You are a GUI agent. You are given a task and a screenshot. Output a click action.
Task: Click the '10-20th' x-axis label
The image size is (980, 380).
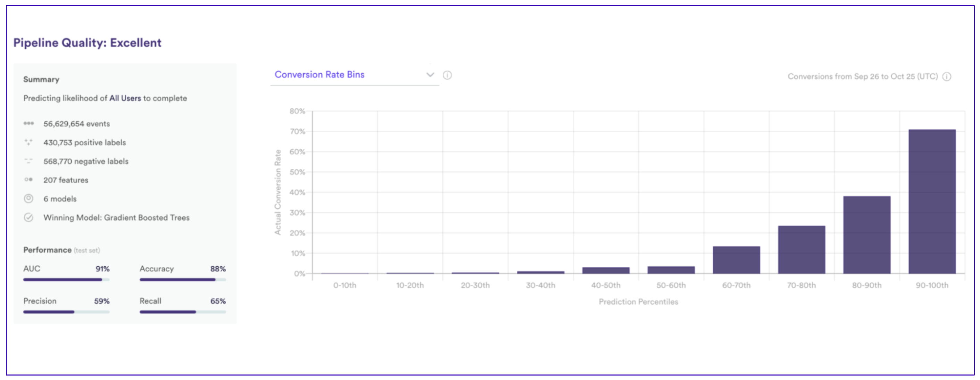410,285
